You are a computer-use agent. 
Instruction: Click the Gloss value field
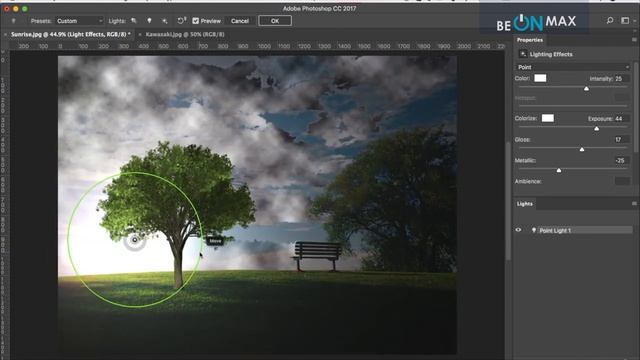[621, 139]
